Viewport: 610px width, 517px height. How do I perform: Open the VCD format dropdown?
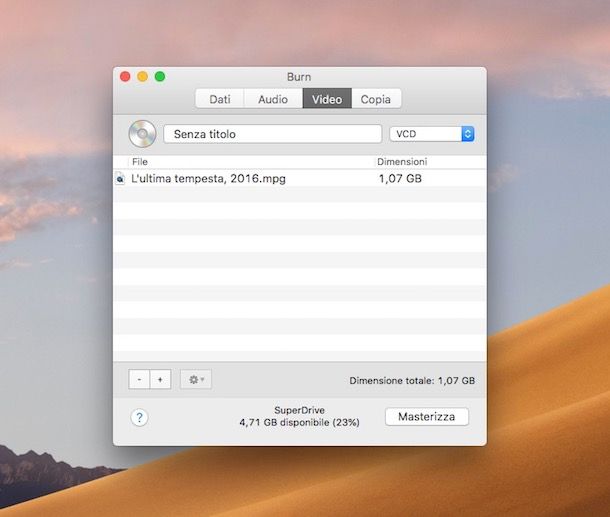coord(432,134)
